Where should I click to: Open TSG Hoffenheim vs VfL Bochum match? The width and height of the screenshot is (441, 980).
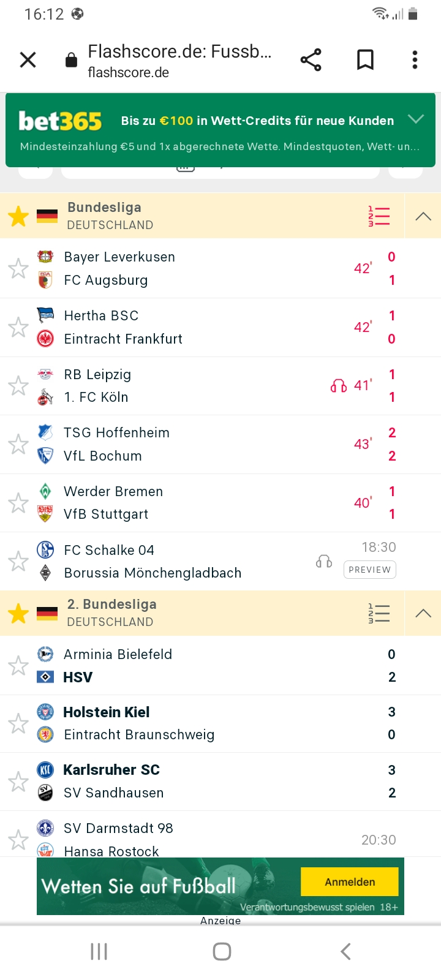221,445
